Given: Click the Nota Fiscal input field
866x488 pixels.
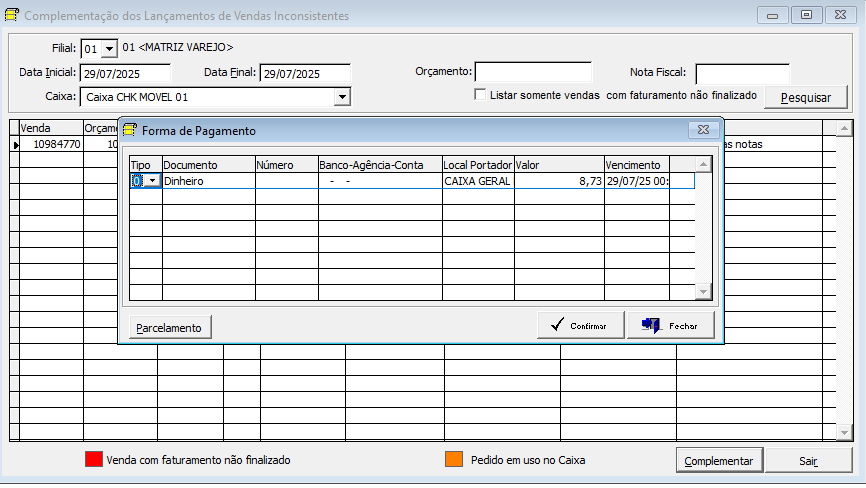Looking at the screenshot, I should pos(742,73).
